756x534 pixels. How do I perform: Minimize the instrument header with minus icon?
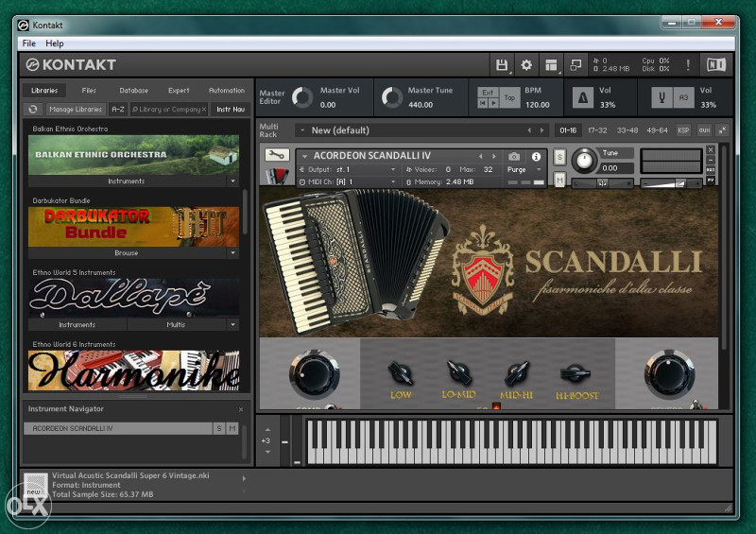point(711,160)
